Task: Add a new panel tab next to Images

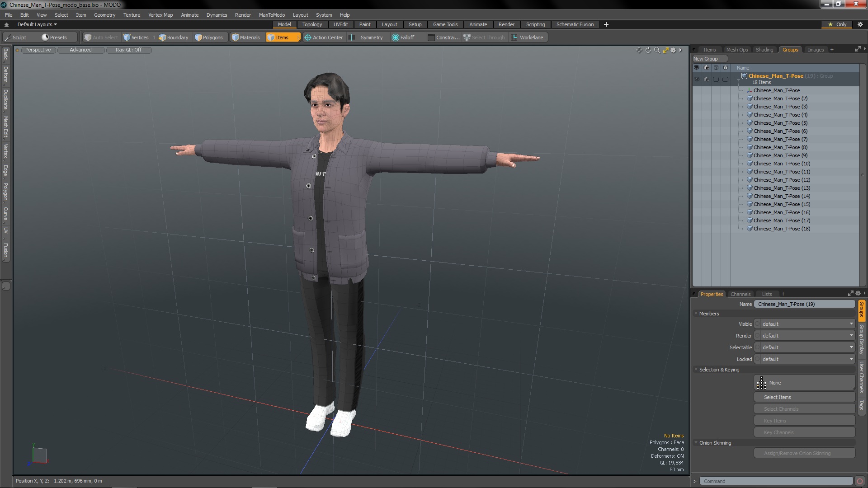Action: point(832,50)
